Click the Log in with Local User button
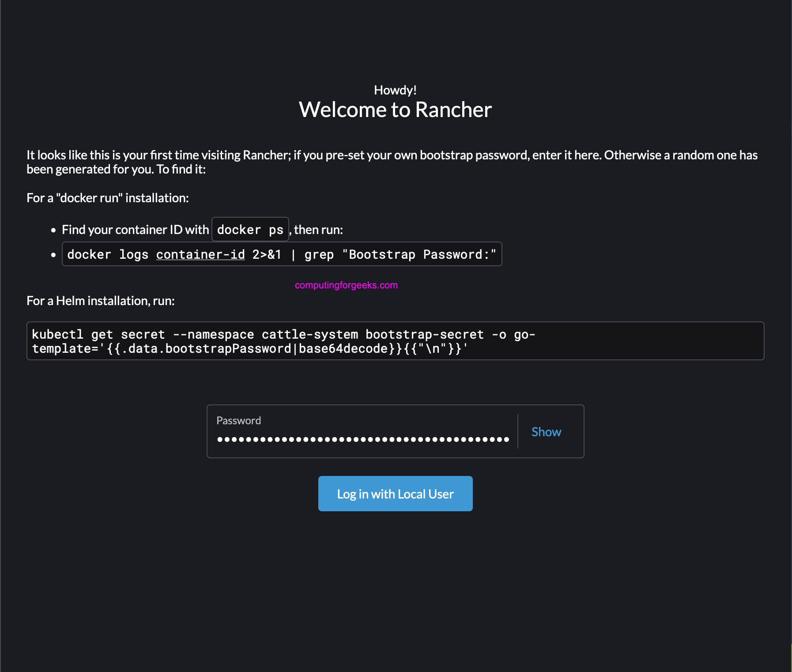 tap(395, 494)
